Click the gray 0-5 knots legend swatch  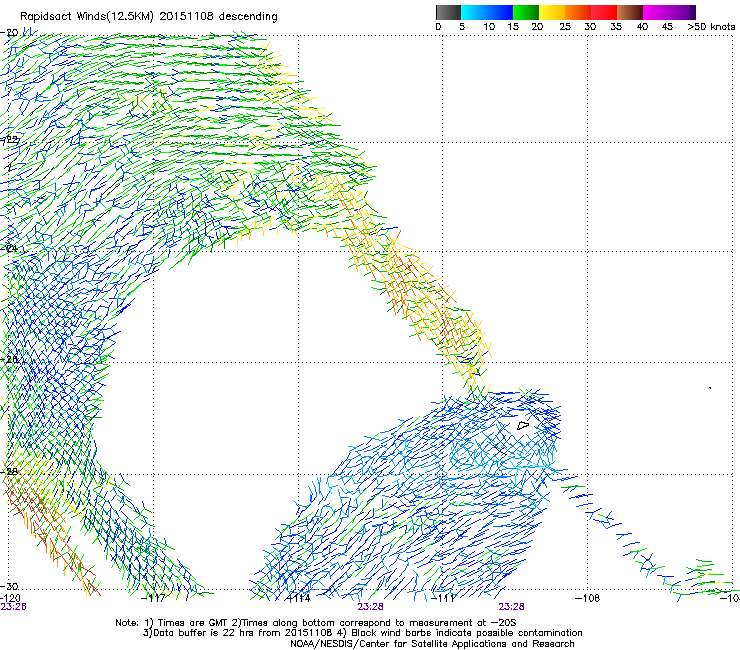[448, 12]
